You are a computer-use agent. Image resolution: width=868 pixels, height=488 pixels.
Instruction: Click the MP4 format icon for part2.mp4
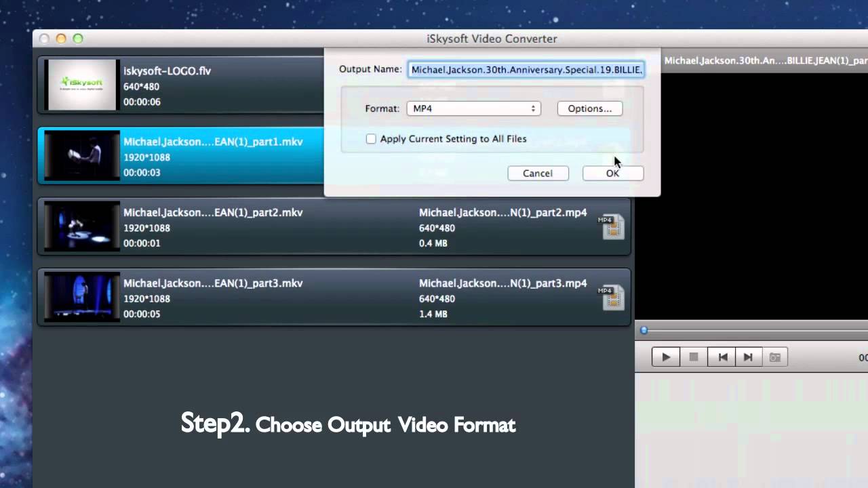(x=611, y=227)
